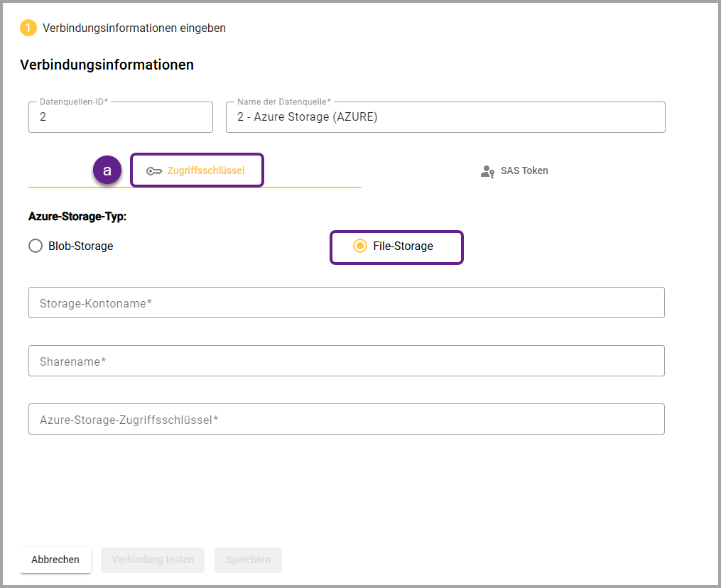This screenshot has width=721, height=588.
Task: Focus the Storage-Kontoname field
Action: pyautogui.click(x=346, y=303)
